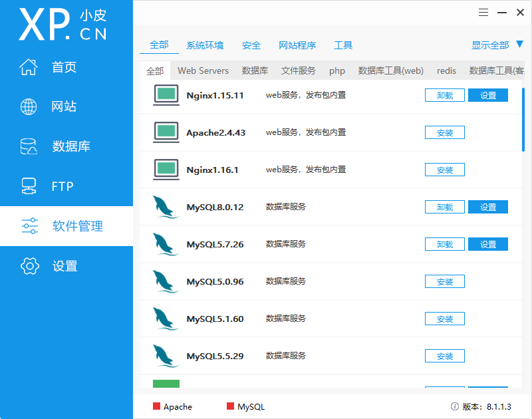Screen dimensions: 532x419
Task: Minimize the window
Action: click(x=502, y=13)
